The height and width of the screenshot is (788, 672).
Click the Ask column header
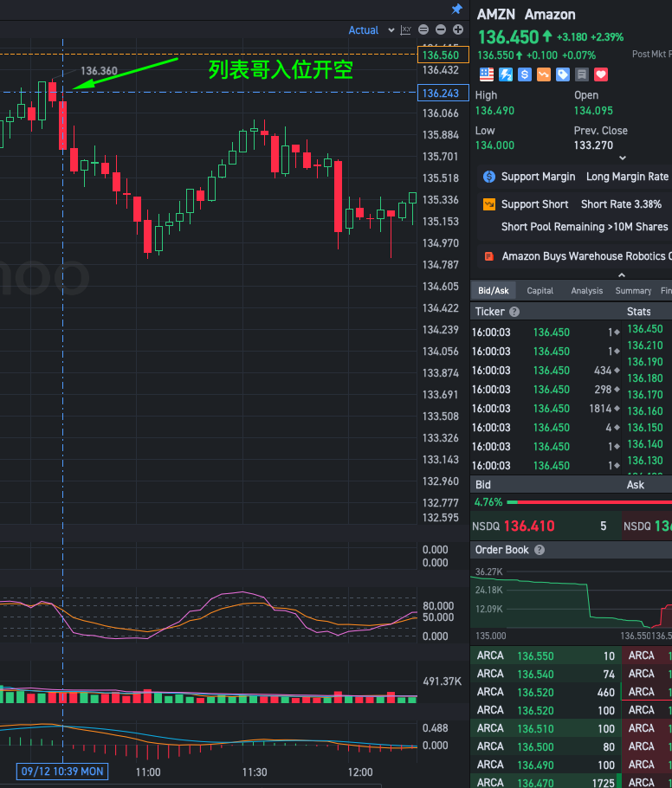click(x=636, y=485)
